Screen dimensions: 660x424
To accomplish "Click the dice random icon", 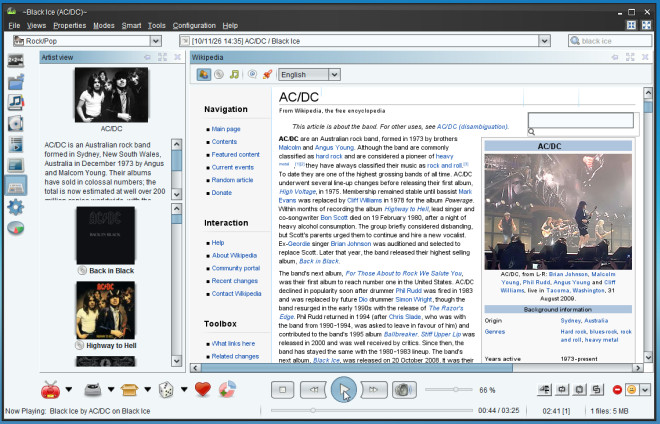I will click(165, 389).
